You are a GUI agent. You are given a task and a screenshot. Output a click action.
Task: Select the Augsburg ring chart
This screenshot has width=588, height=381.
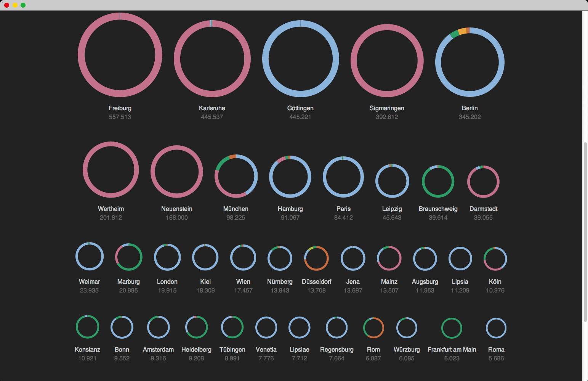pyautogui.click(x=425, y=259)
